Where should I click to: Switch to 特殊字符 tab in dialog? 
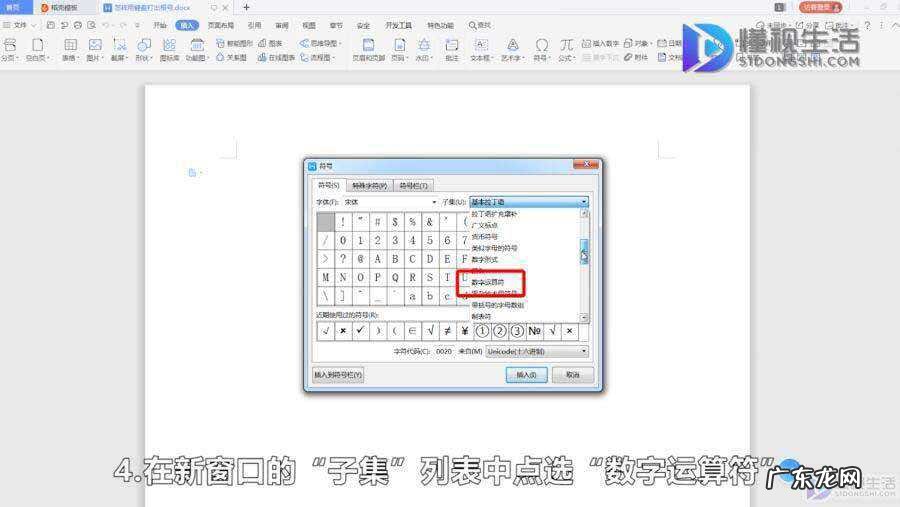click(369, 185)
